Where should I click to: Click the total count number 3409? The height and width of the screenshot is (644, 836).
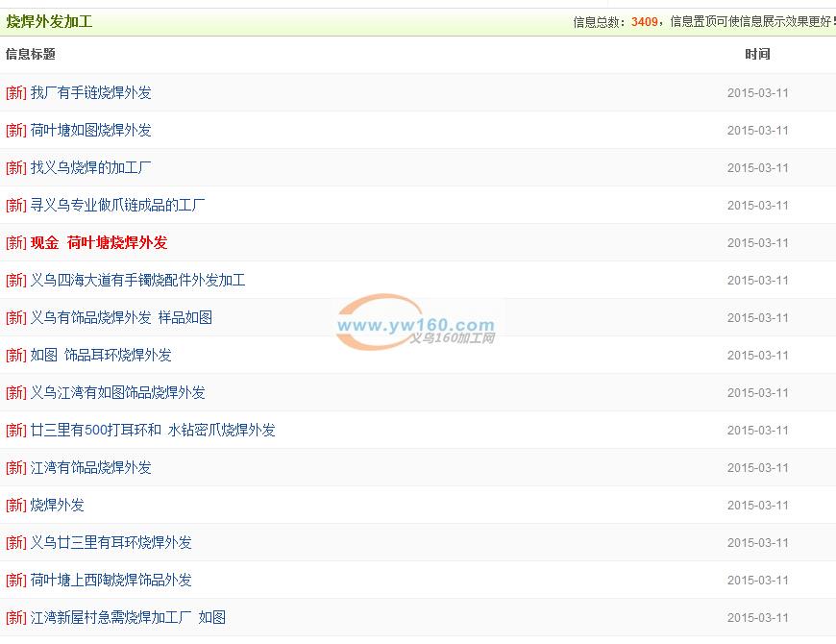[644, 22]
